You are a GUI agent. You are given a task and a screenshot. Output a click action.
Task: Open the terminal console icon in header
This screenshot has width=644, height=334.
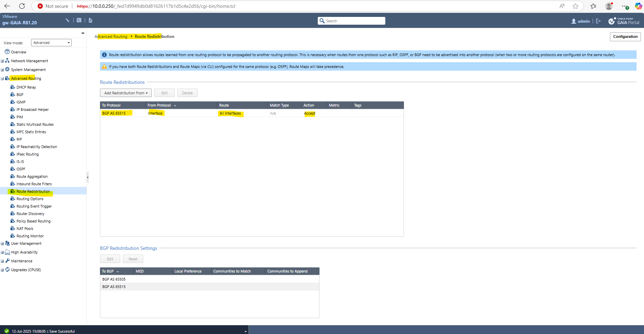click(x=79, y=20)
